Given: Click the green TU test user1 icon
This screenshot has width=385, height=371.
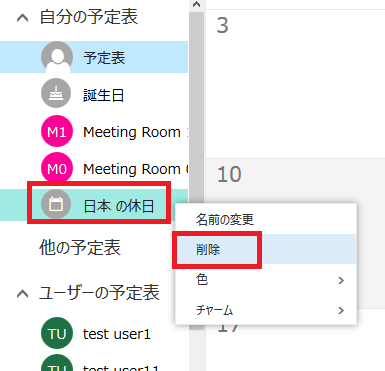Looking at the screenshot, I should coord(57,333).
